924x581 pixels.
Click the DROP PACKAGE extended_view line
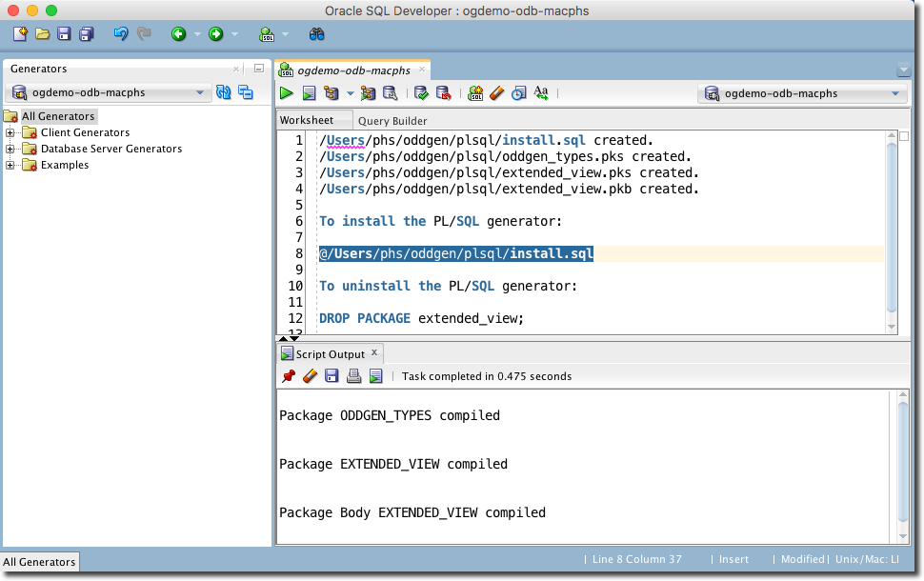[421, 318]
